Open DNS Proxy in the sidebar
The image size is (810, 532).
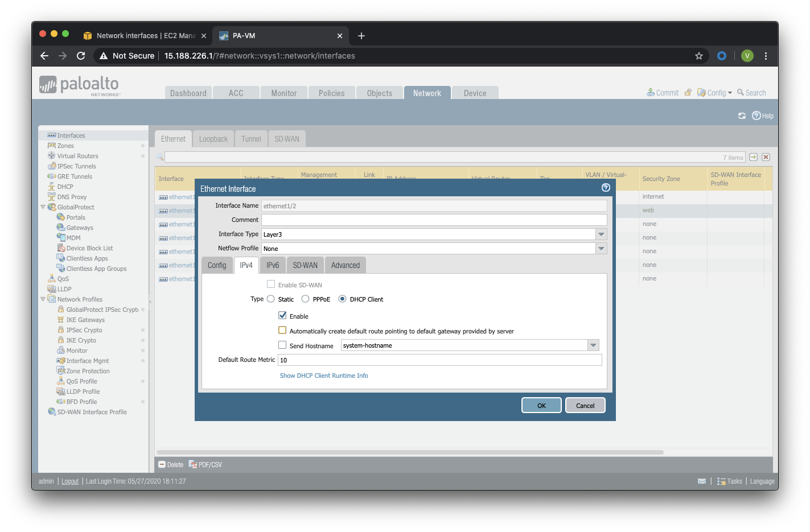click(x=72, y=197)
